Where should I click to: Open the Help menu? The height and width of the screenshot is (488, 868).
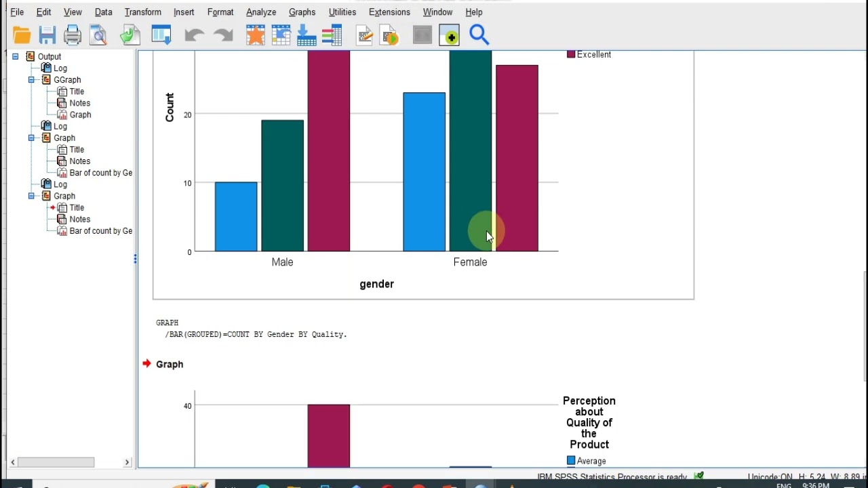pyautogui.click(x=474, y=12)
